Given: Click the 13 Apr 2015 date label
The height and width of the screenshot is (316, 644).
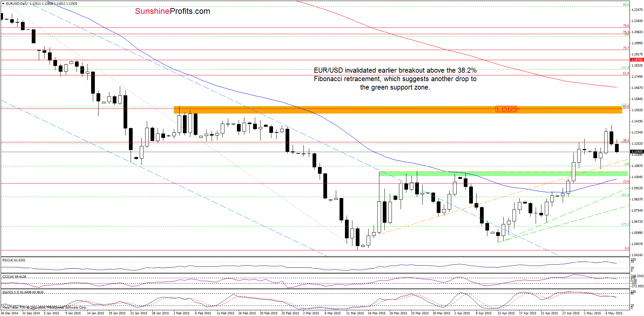Looking at the screenshot, I should coord(506,313).
